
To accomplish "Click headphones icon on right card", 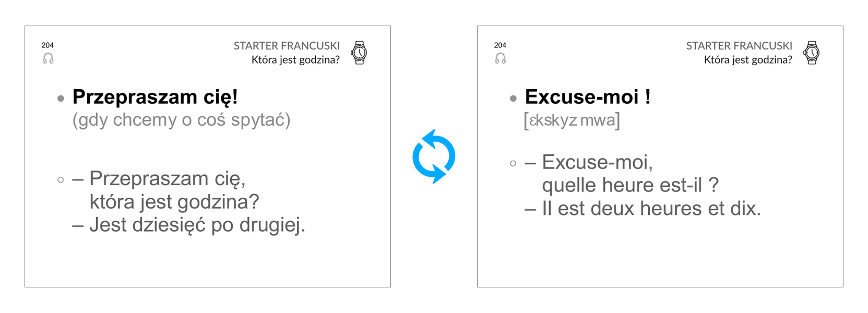I will tap(501, 58).
